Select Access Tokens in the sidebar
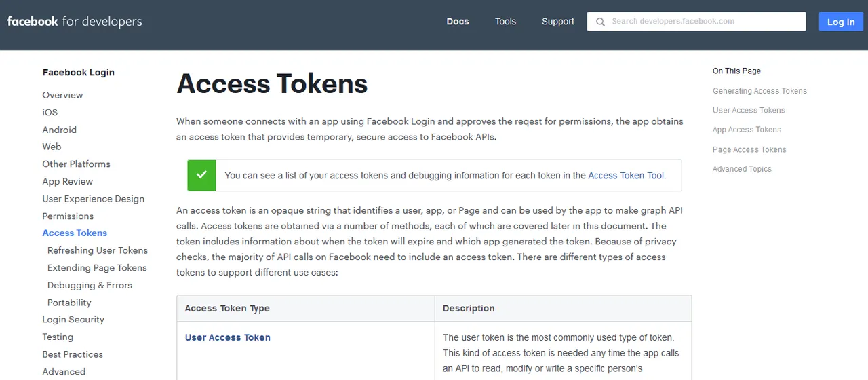This screenshot has height=380, width=868. click(x=75, y=233)
